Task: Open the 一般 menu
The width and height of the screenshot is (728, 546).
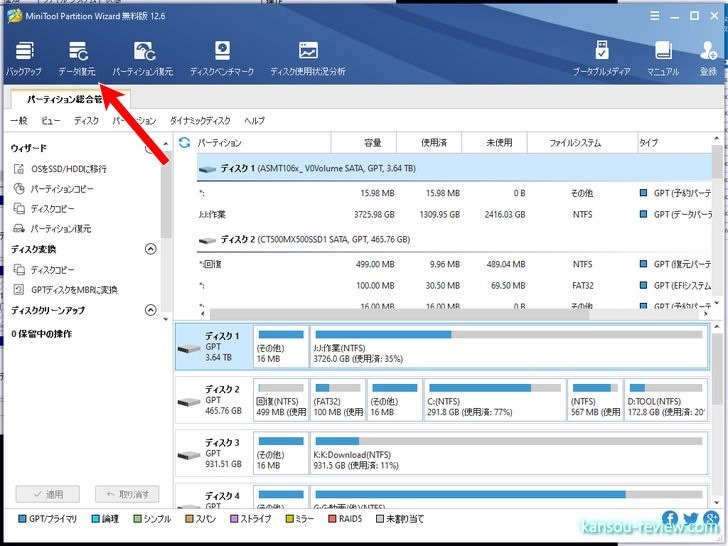Action: point(19,121)
